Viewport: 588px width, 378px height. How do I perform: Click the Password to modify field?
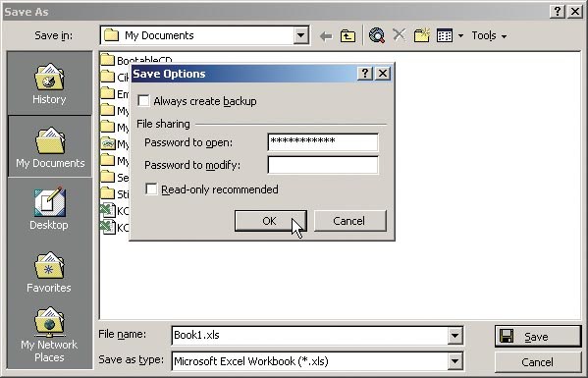pos(323,165)
